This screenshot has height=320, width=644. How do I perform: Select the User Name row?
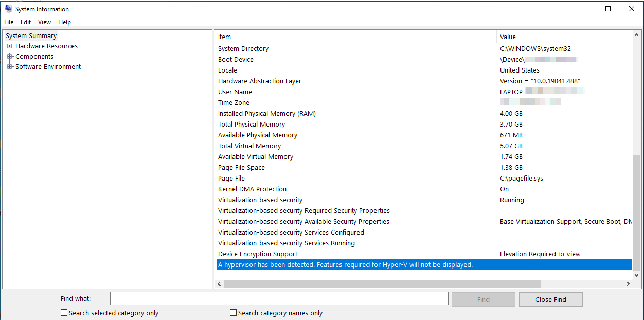[423, 92]
